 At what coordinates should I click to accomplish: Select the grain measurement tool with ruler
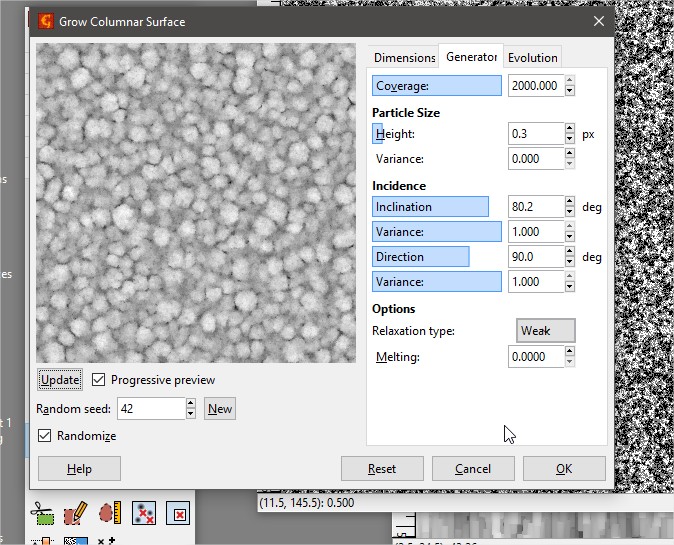click(x=109, y=514)
